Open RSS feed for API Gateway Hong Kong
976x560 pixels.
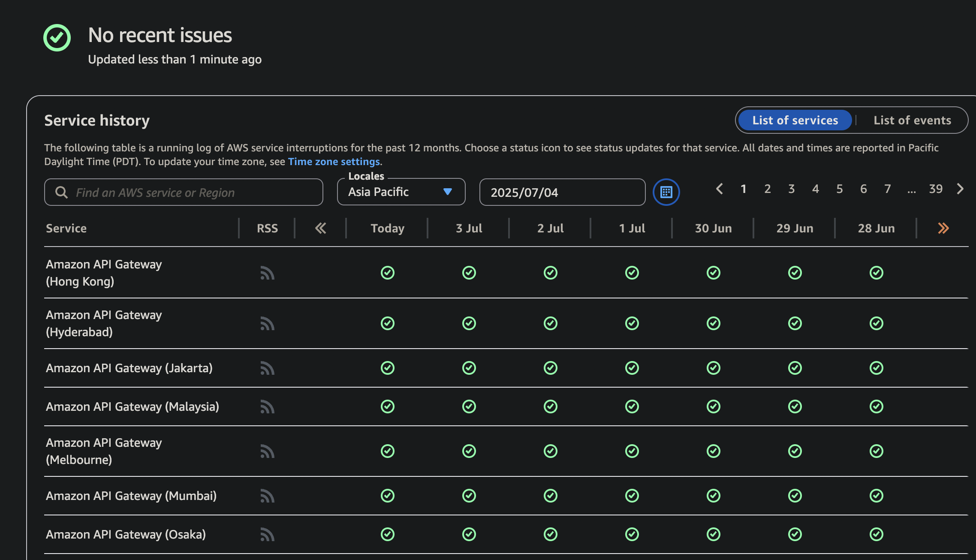267,273
